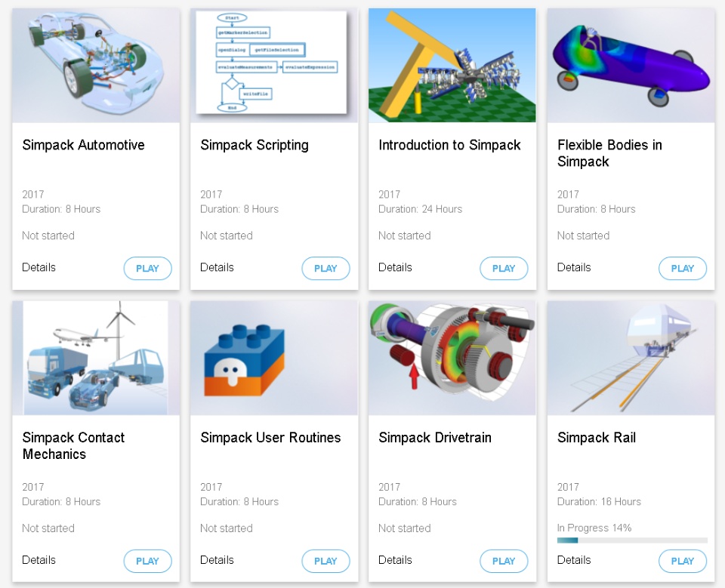
Task: Open Details for Simpack User Routines
Action: (x=217, y=560)
